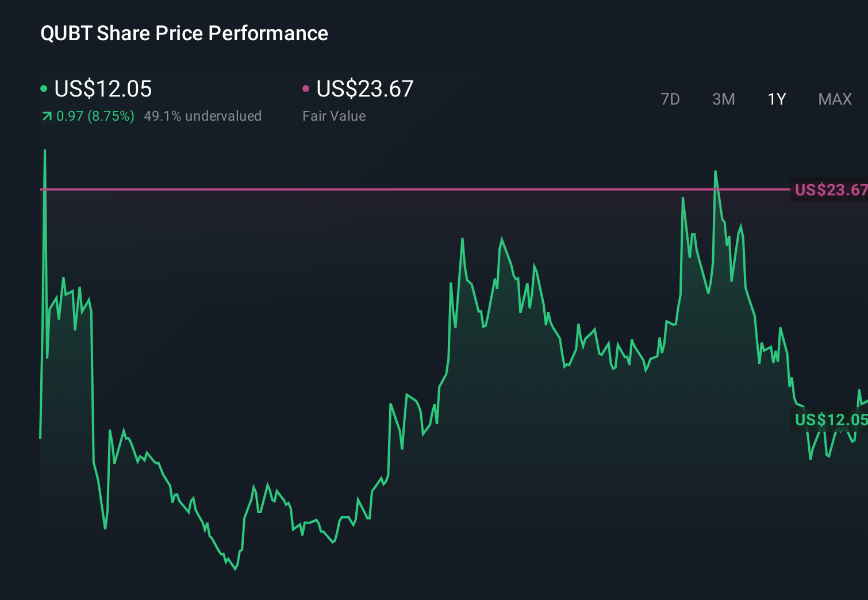
Task: Click the lowest dip in the price chart
Action: [x=235, y=570]
